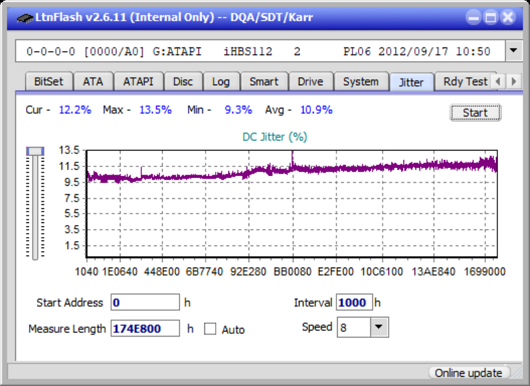The image size is (530, 386).
Task: Open the Speed dropdown list
Action: click(x=379, y=327)
